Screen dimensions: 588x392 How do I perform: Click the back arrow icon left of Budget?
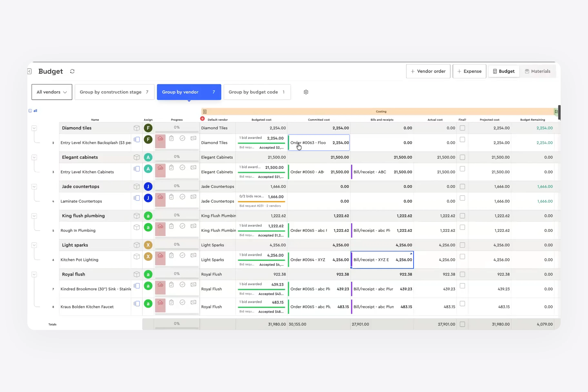point(29,71)
